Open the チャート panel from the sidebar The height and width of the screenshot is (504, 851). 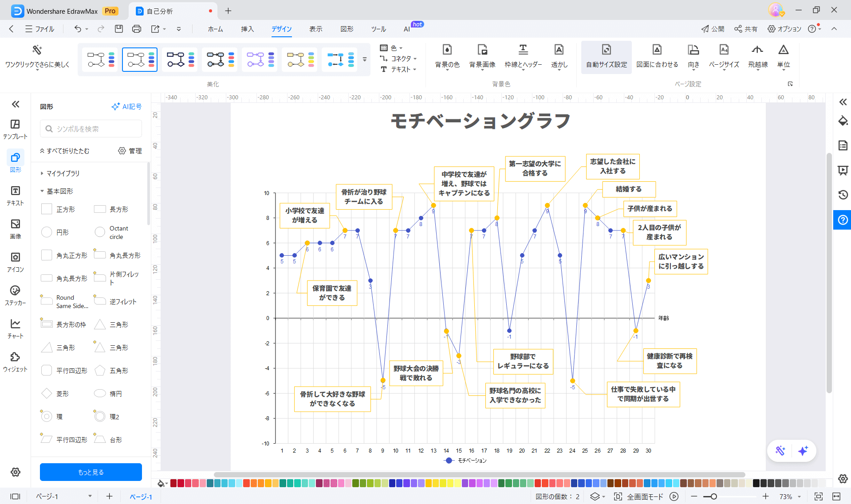click(15, 328)
